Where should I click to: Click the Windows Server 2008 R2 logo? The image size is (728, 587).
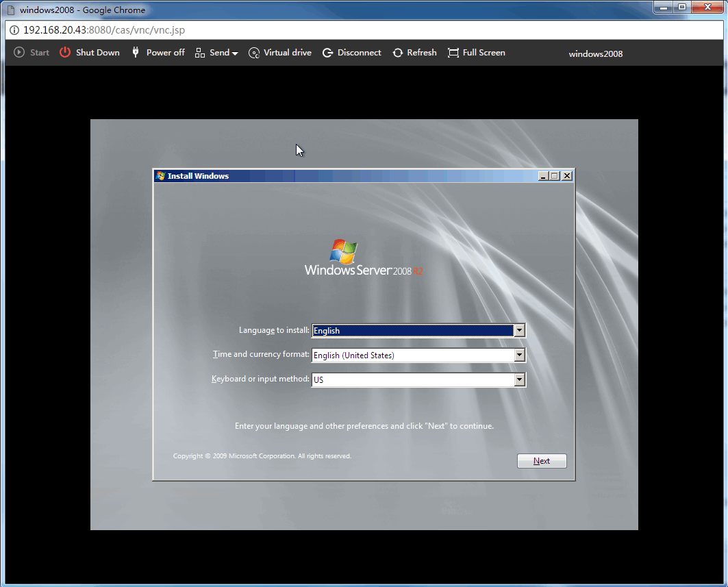[x=364, y=258]
